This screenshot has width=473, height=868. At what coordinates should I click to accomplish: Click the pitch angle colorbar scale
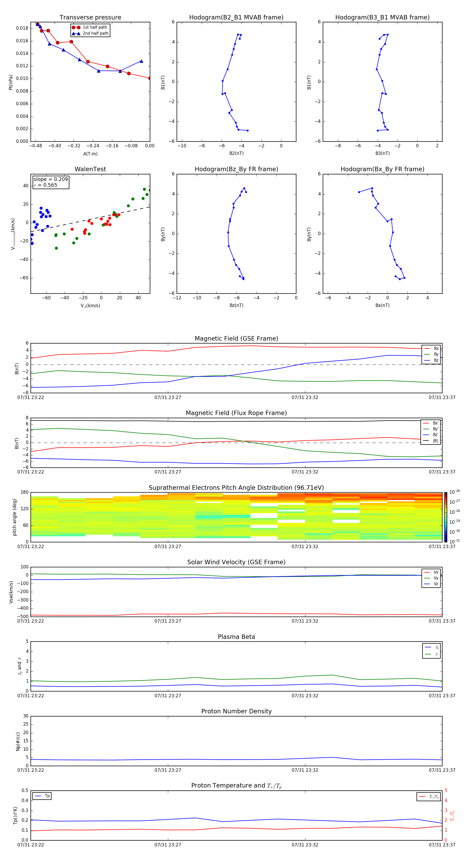[445, 517]
